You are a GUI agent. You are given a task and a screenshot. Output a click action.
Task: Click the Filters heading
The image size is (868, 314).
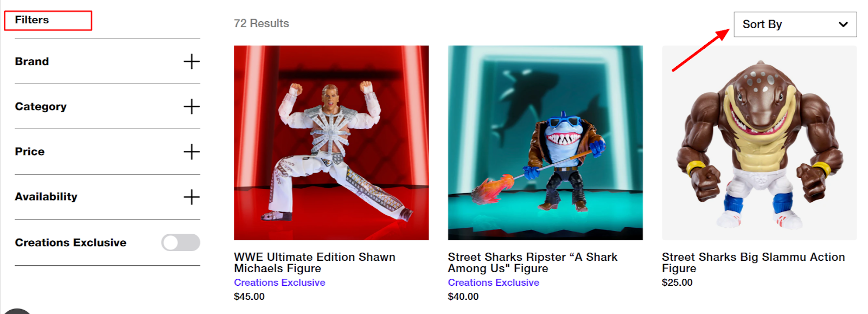32,20
